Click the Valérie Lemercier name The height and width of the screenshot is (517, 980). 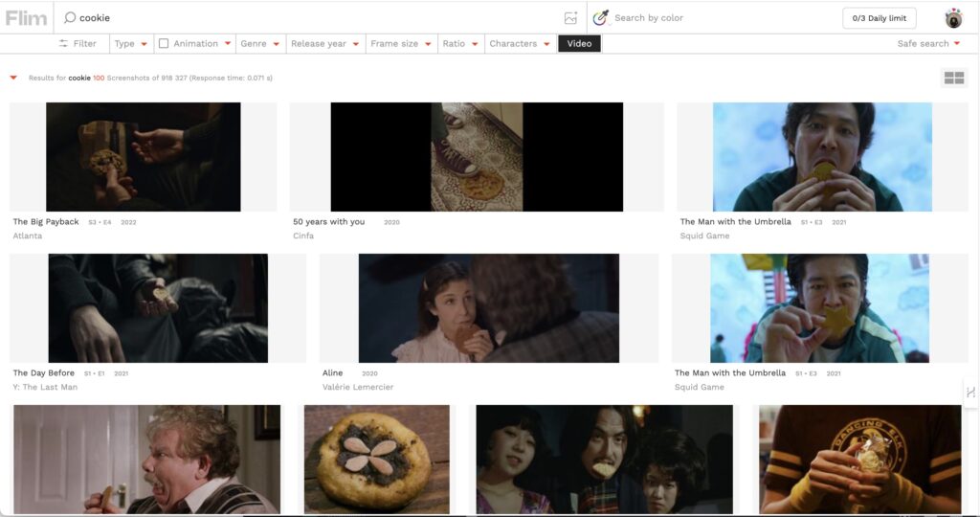tap(358, 387)
